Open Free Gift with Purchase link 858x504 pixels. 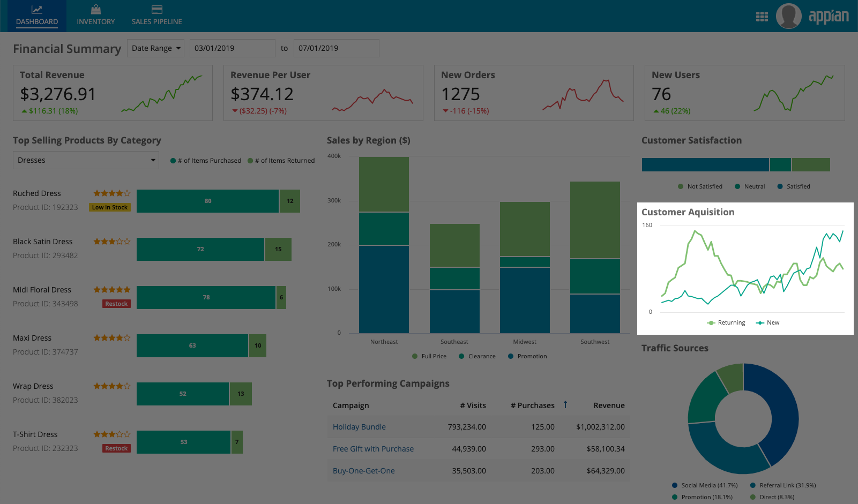click(373, 449)
